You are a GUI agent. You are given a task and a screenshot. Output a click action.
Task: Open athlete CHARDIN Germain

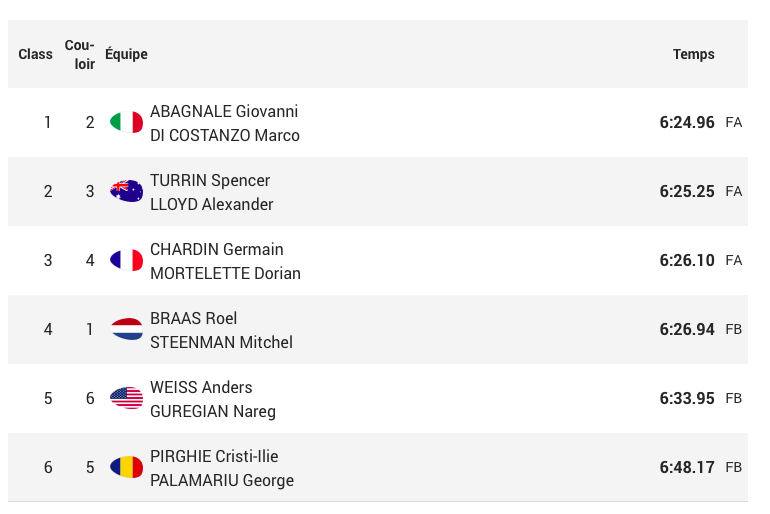click(217, 249)
